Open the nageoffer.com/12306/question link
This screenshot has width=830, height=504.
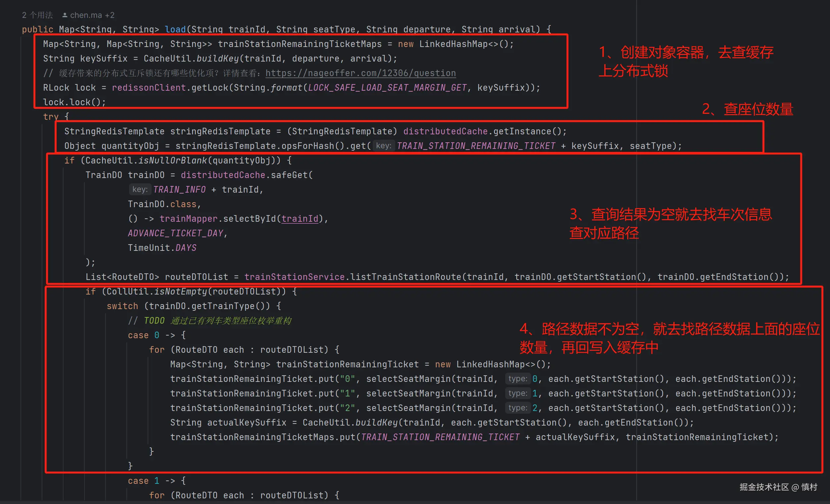click(360, 73)
